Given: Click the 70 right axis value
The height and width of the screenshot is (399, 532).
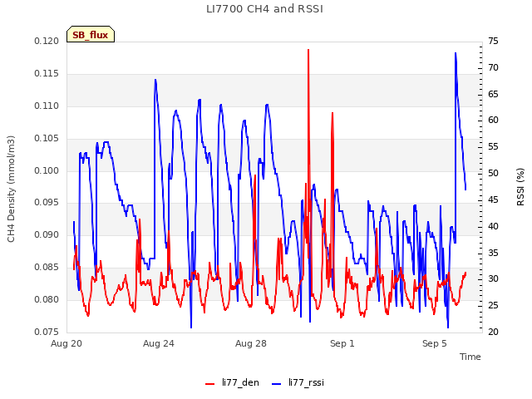Looking at the screenshot, I should pyautogui.click(x=493, y=68).
